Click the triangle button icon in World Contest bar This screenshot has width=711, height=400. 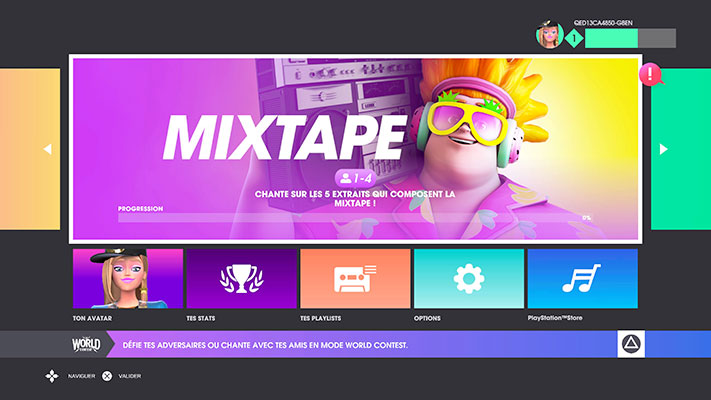632,345
